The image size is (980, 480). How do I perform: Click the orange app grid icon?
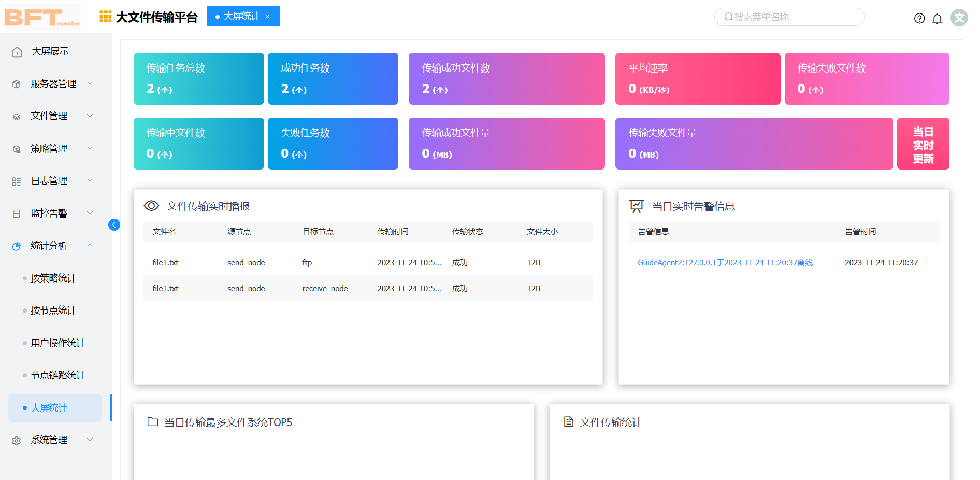tap(105, 17)
